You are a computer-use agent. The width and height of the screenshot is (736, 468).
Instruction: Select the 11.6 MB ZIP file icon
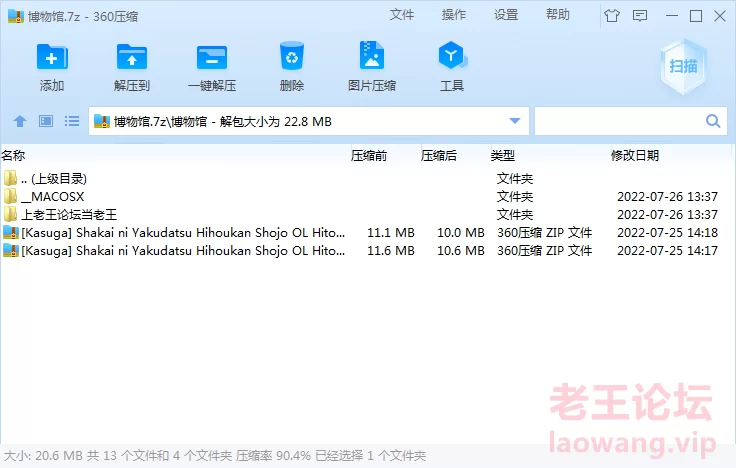[10, 250]
